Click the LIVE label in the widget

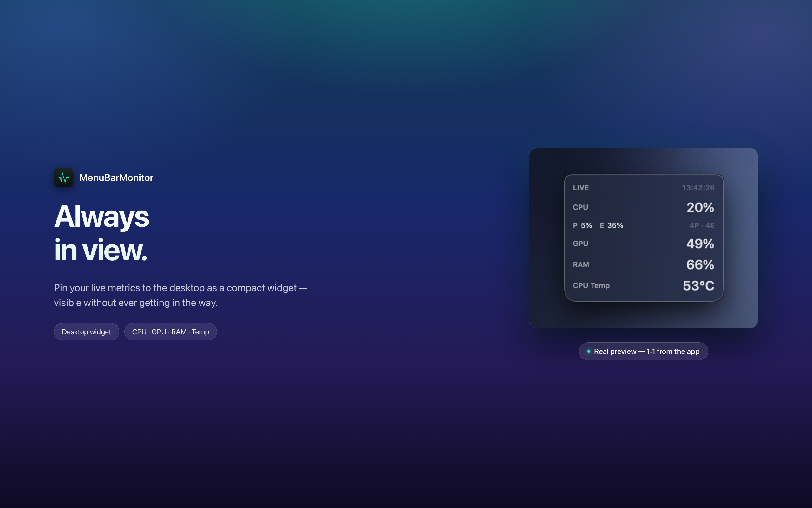[x=580, y=187]
